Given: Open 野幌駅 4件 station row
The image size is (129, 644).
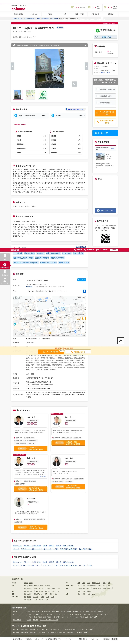Looking at the screenshot, I should pyautogui.click(x=66, y=140).
